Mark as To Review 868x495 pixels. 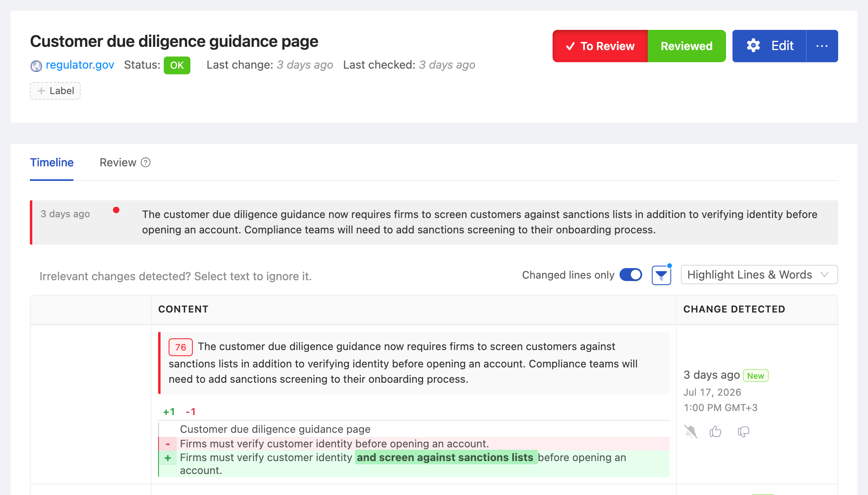tap(600, 46)
